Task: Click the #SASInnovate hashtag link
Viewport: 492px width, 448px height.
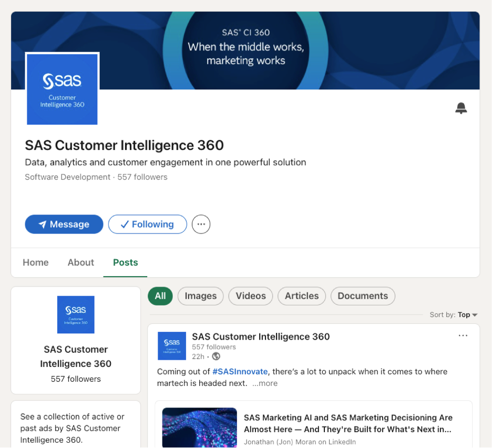Action: (240, 371)
